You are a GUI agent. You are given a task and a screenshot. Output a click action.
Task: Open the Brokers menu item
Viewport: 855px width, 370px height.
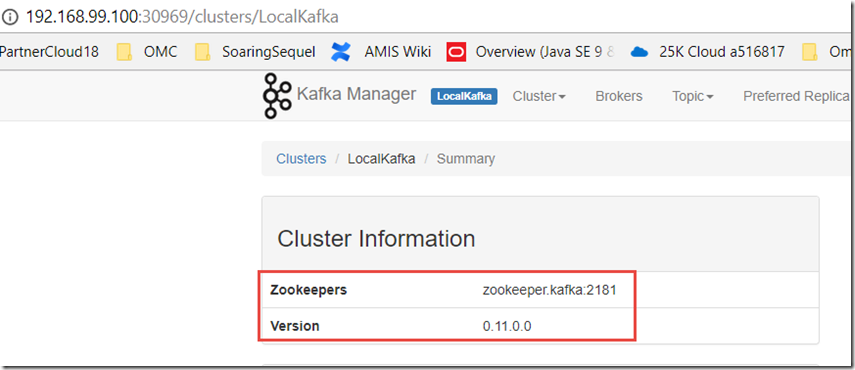pyautogui.click(x=619, y=96)
